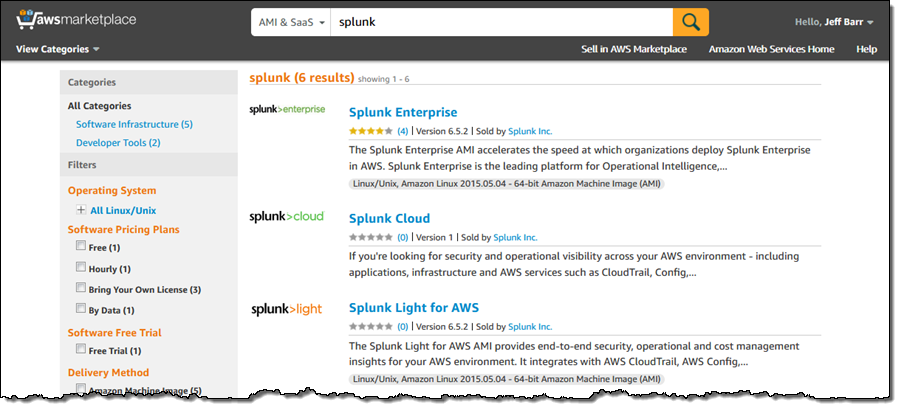Viewport: 900px width, 409px height.
Task: Click the search text input field
Action: (x=500, y=22)
